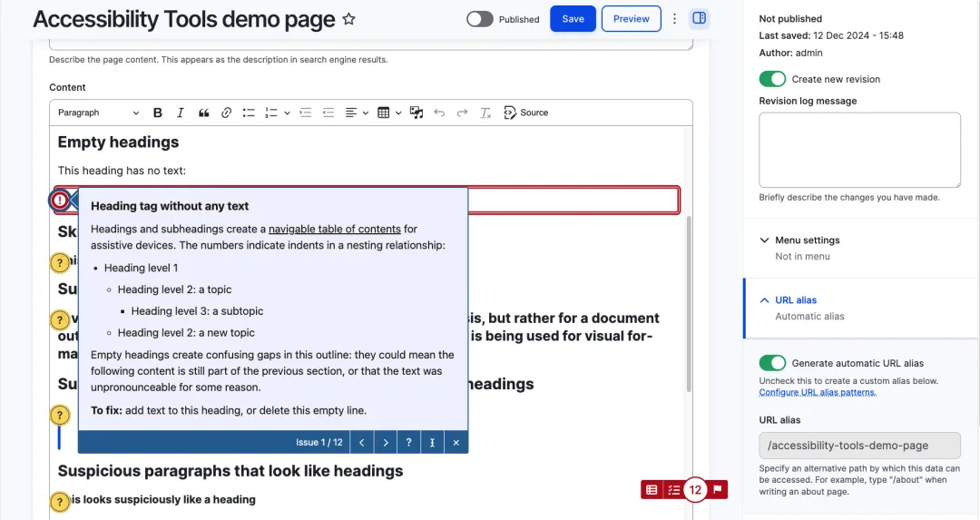980x520 pixels.
Task: Click the 'Empty headings' heading text
Action: [118, 142]
